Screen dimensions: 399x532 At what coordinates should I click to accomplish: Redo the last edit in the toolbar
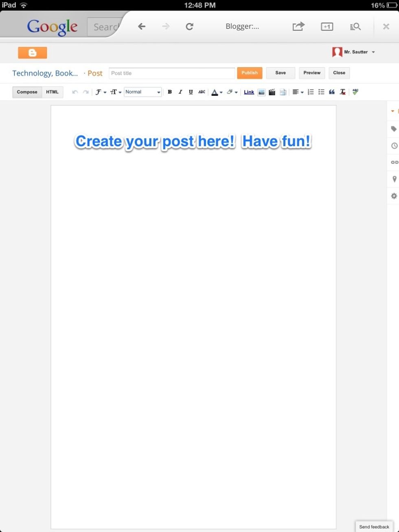tap(85, 92)
